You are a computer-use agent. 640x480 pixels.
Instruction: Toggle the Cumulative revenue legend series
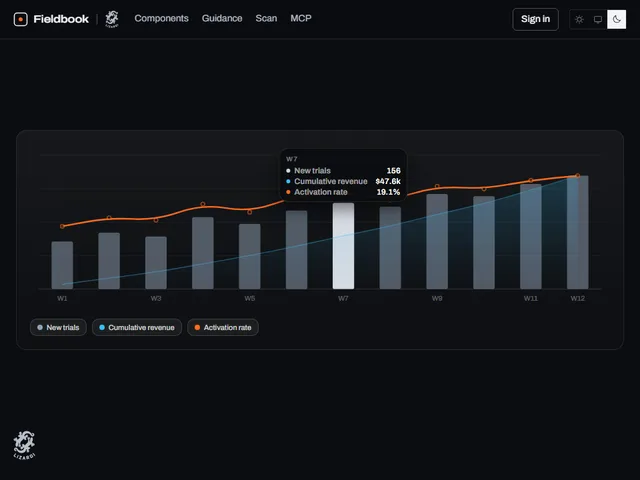[137, 327]
